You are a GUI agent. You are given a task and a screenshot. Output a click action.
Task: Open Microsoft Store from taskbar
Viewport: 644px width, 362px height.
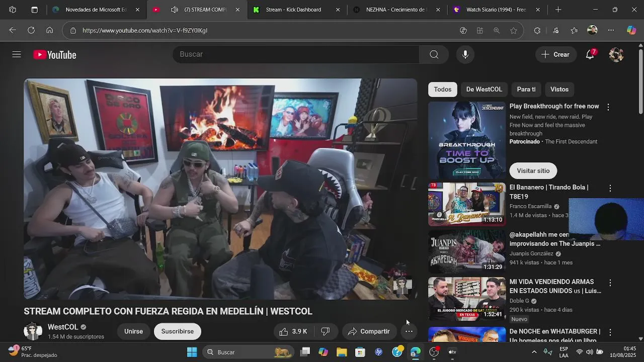point(360,352)
